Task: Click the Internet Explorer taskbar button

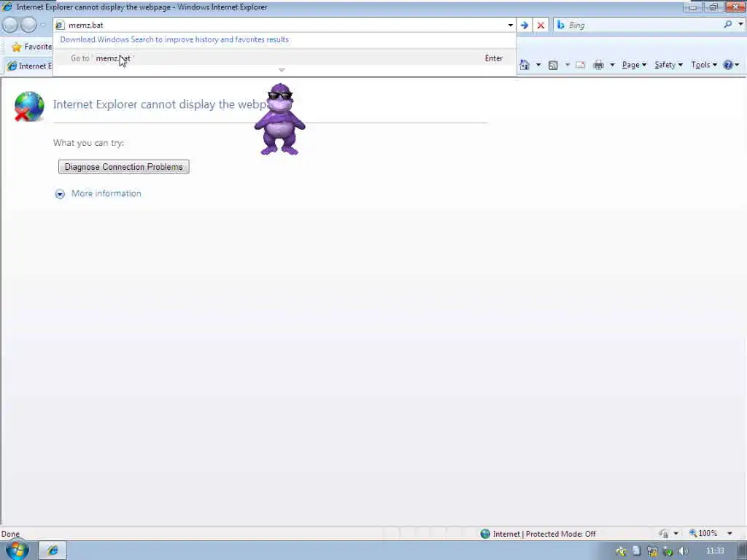Action: coord(53,551)
